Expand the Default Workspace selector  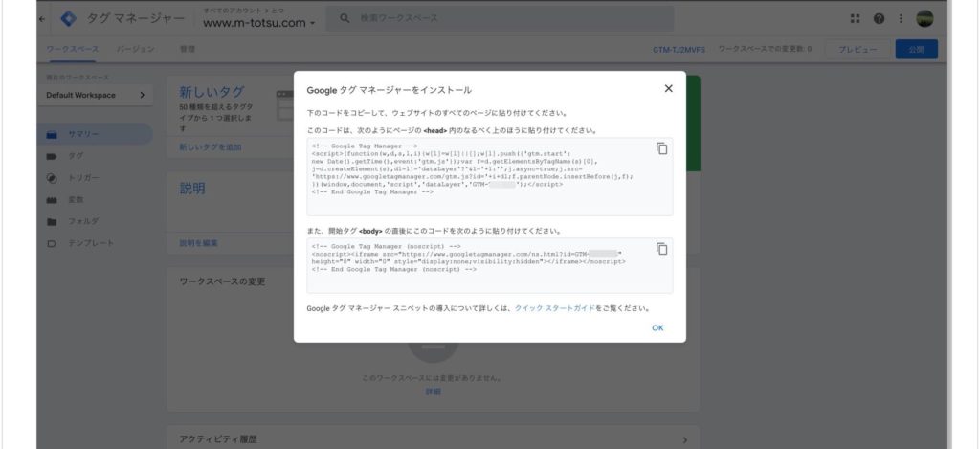[x=95, y=95]
